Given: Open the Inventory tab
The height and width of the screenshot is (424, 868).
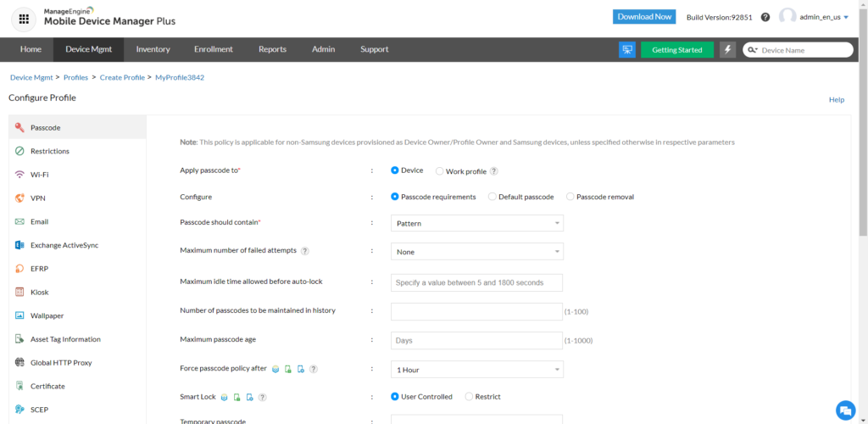Looking at the screenshot, I should click(153, 49).
